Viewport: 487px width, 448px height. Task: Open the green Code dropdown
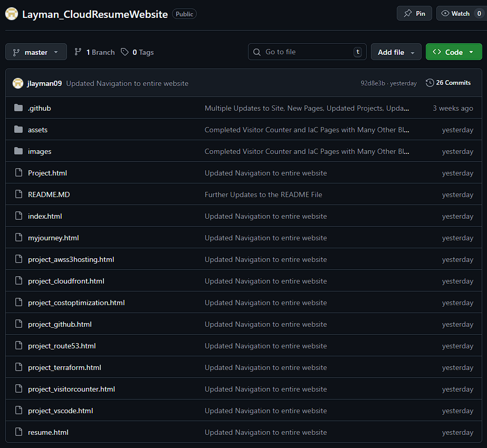coord(454,52)
